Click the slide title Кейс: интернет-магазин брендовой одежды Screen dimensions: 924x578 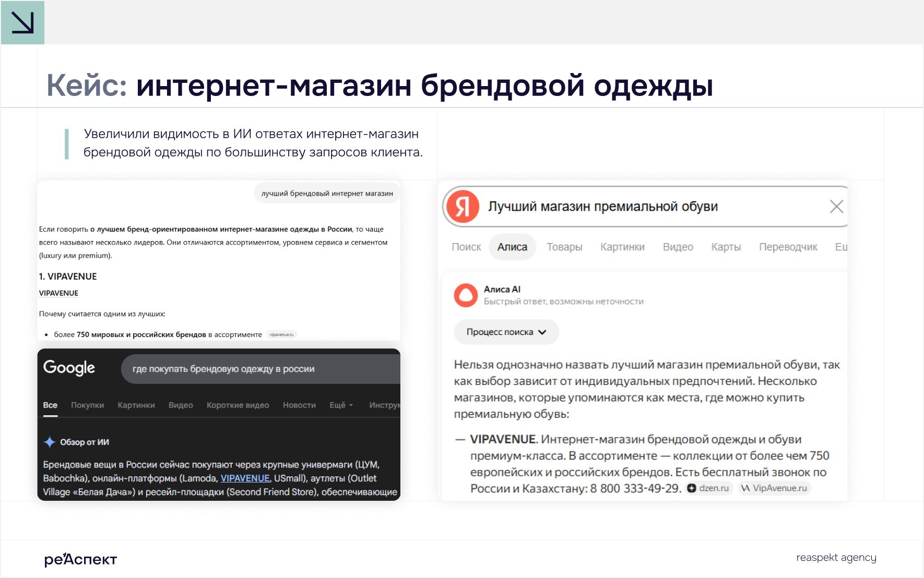(380, 85)
